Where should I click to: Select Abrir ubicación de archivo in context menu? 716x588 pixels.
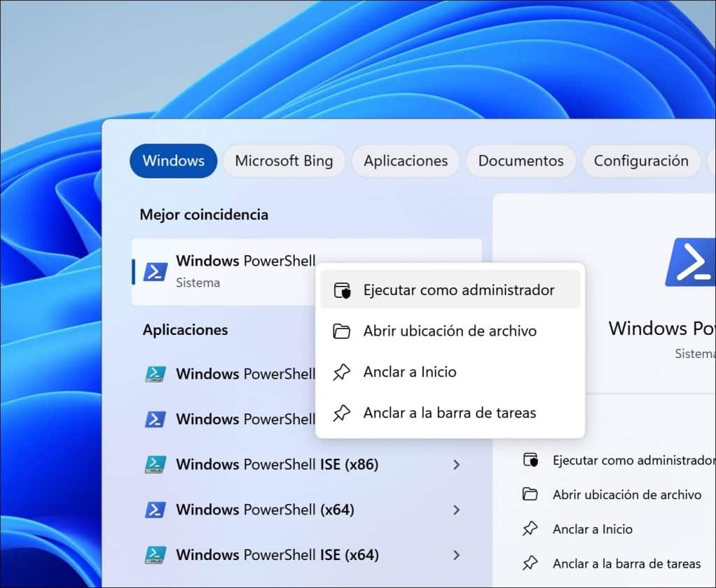tap(450, 331)
